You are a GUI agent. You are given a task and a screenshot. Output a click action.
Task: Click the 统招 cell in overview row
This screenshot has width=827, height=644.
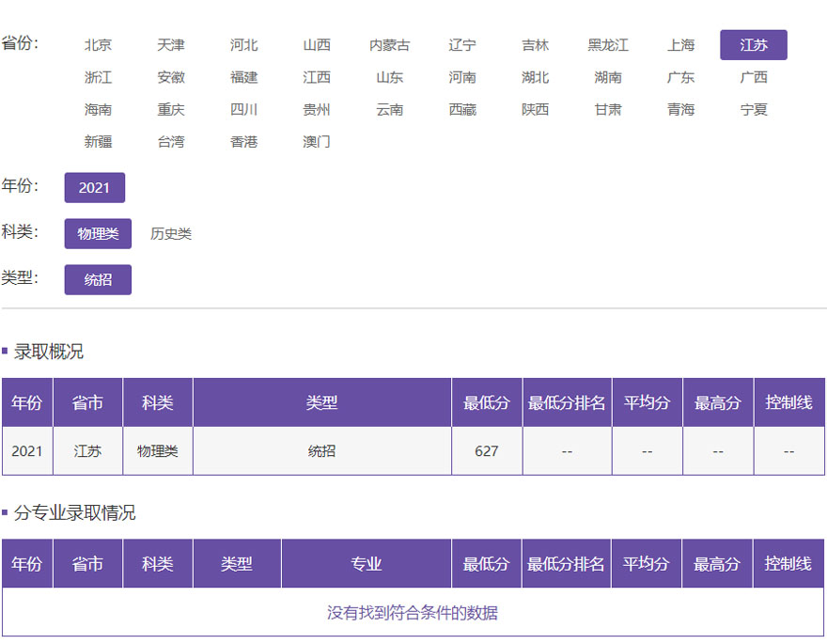(x=321, y=451)
